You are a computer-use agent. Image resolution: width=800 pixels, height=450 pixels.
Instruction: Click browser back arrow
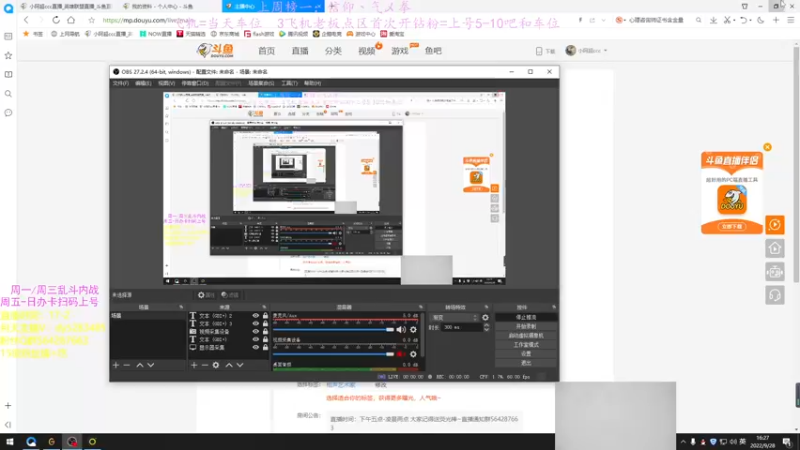coord(27,20)
